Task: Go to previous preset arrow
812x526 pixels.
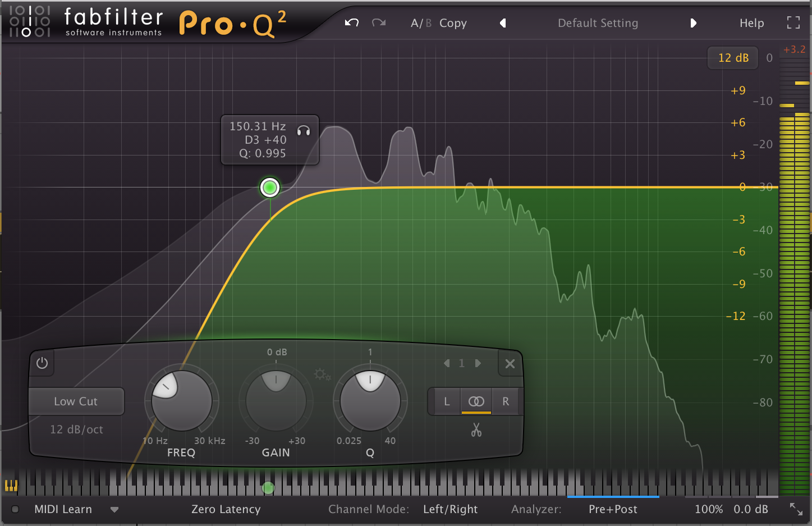Action: (x=503, y=23)
